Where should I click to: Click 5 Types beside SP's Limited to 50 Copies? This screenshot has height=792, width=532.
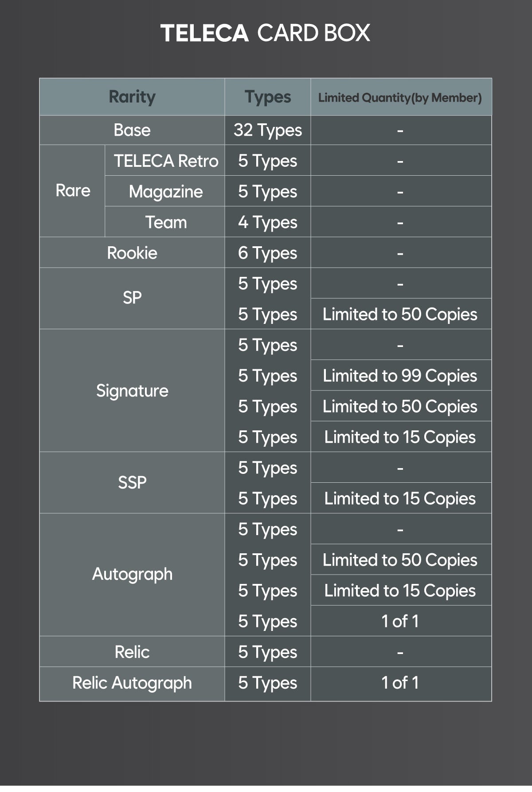click(x=268, y=314)
